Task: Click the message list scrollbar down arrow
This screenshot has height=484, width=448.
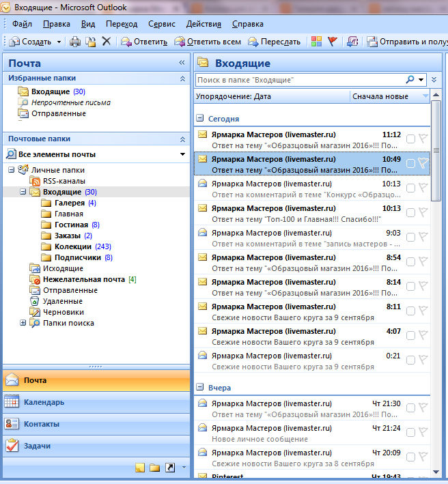Action: (436, 472)
